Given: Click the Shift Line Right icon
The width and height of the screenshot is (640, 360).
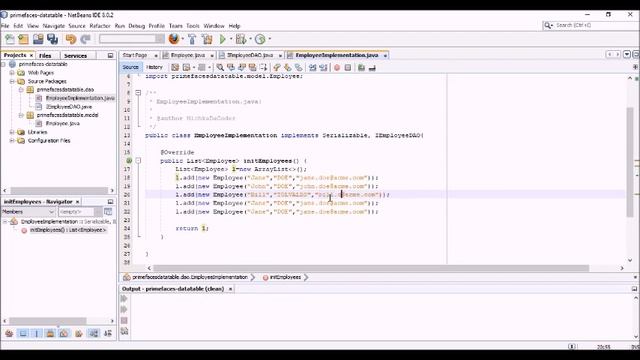Looking at the screenshot, I should 323,67.
